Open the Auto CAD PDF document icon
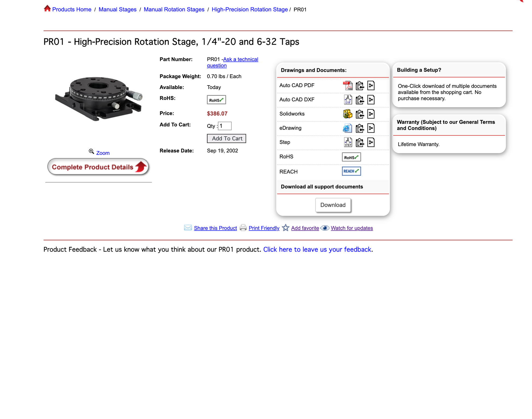The height and width of the screenshot is (419, 532). pos(348,85)
